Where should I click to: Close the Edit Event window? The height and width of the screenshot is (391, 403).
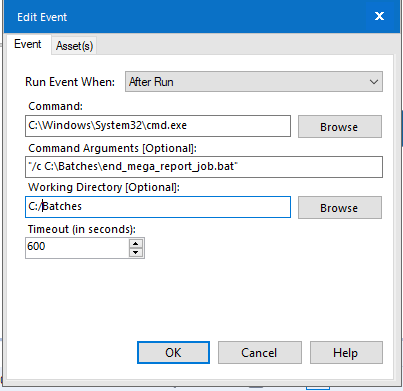pos(379,16)
